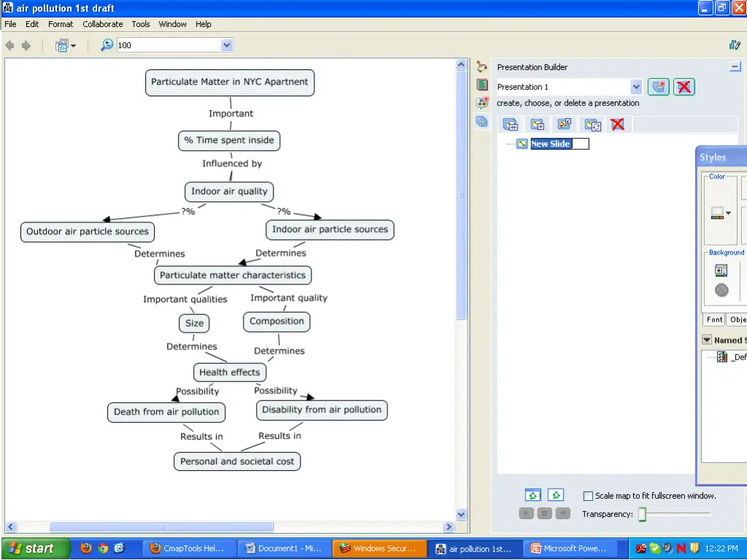Click the forward arrow in the toolbar
747x560 pixels.
(x=26, y=46)
